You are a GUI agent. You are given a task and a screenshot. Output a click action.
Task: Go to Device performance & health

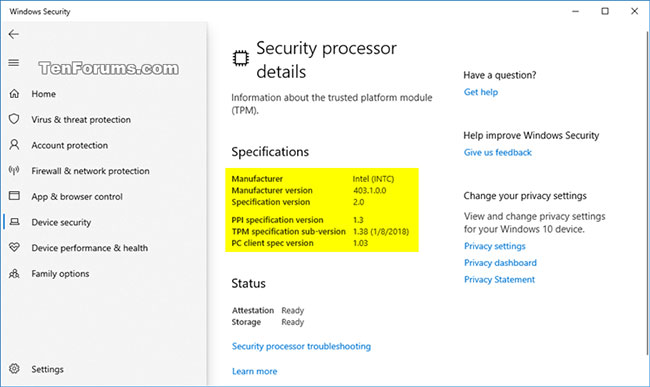click(90, 248)
